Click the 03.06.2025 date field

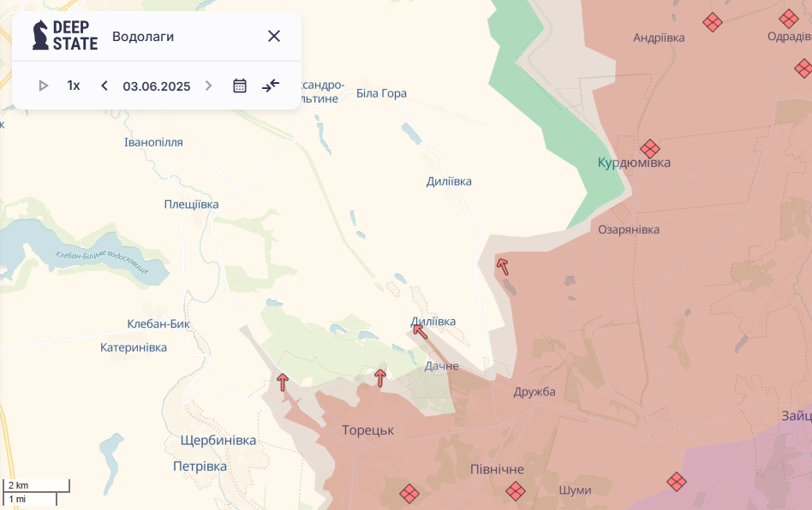pyautogui.click(x=156, y=86)
